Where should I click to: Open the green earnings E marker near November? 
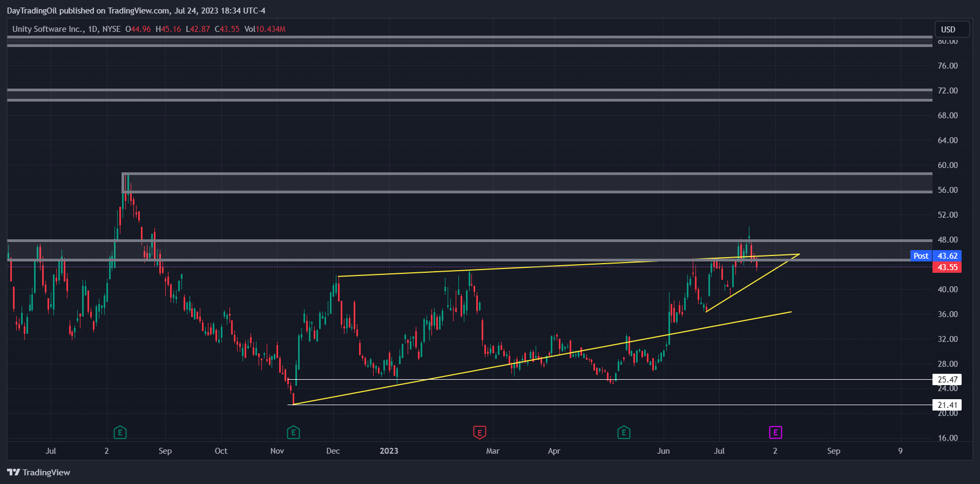(x=293, y=432)
